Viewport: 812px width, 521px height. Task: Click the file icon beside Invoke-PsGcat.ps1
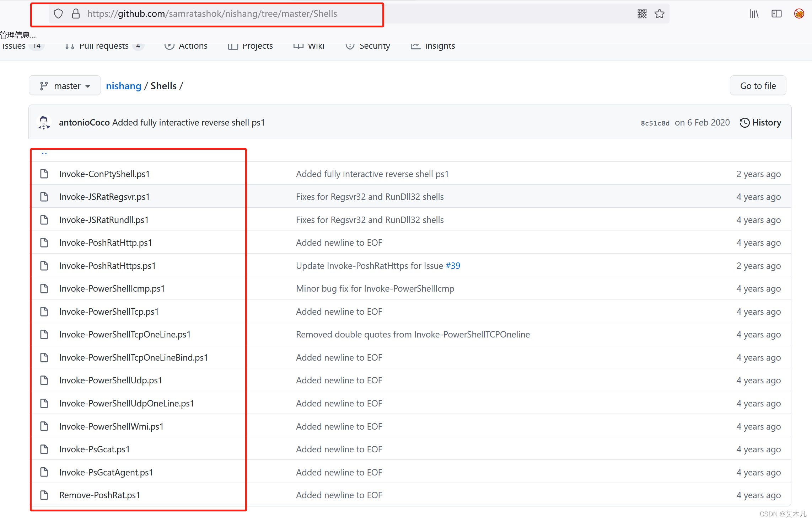44,449
